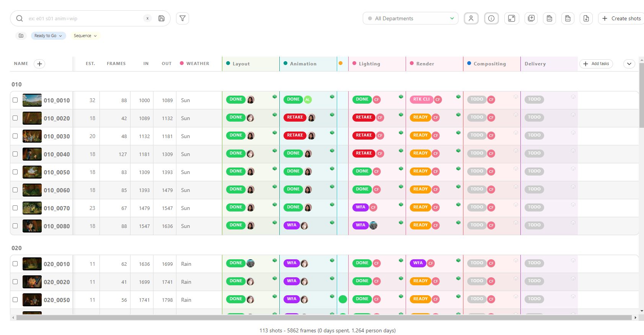
Task: Export shots list download icon
Action: (586, 18)
